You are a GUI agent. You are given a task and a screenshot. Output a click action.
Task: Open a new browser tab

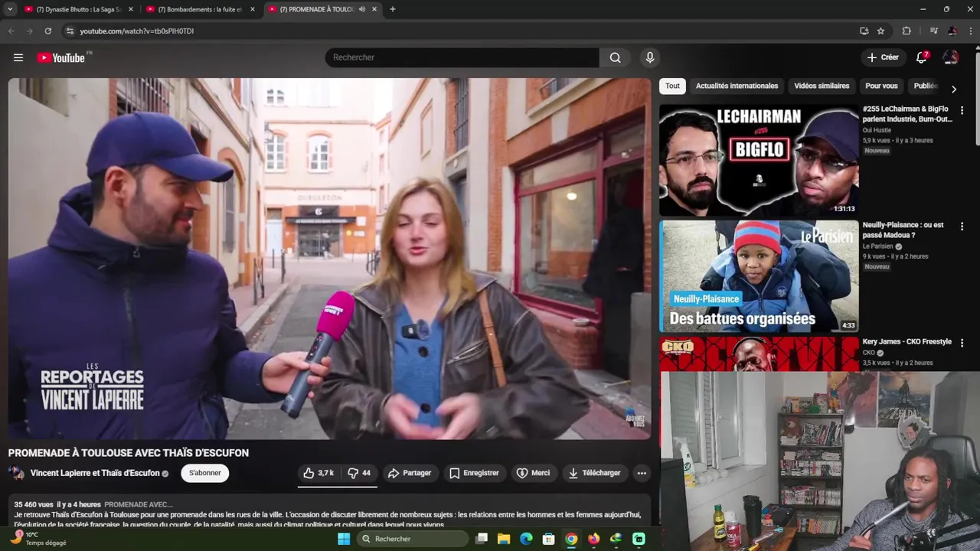tap(393, 9)
